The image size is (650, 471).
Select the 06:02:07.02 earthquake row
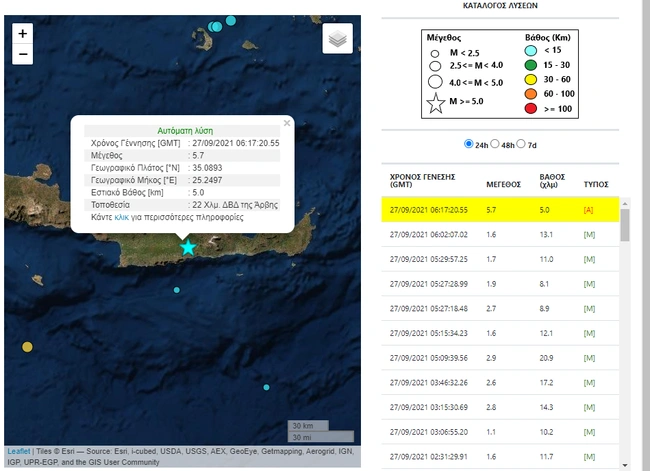(x=502, y=234)
